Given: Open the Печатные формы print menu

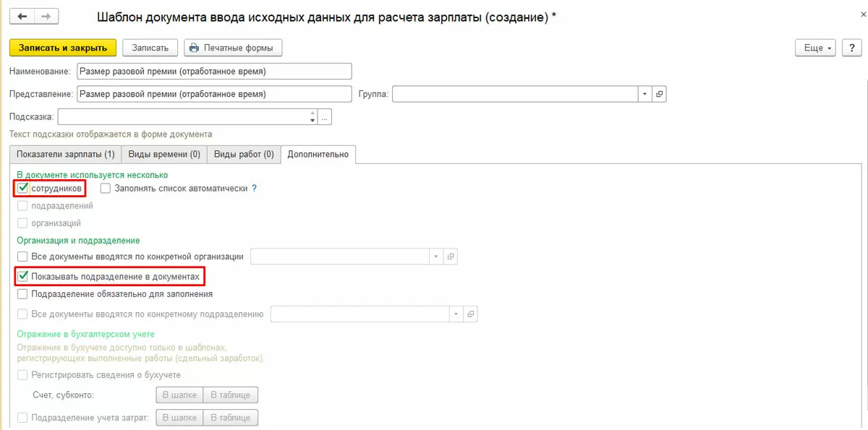Looking at the screenshot, I should pyautogui.click(x=233, y=48).
